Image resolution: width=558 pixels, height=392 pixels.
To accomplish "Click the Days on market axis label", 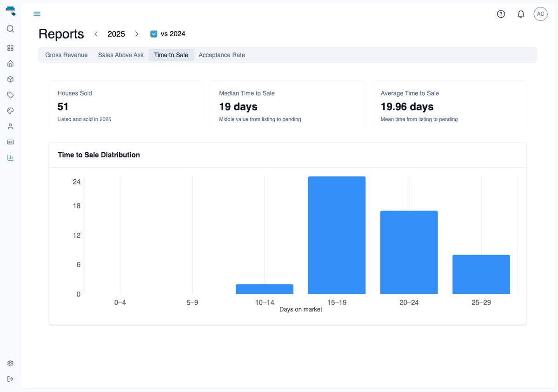I will pos(301,309).
